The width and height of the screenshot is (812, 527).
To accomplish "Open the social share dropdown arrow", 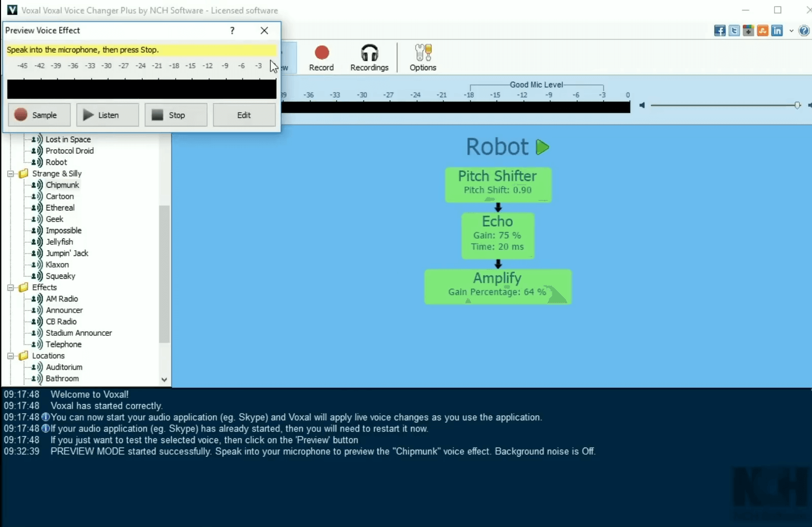I will (x=791, y=31).
